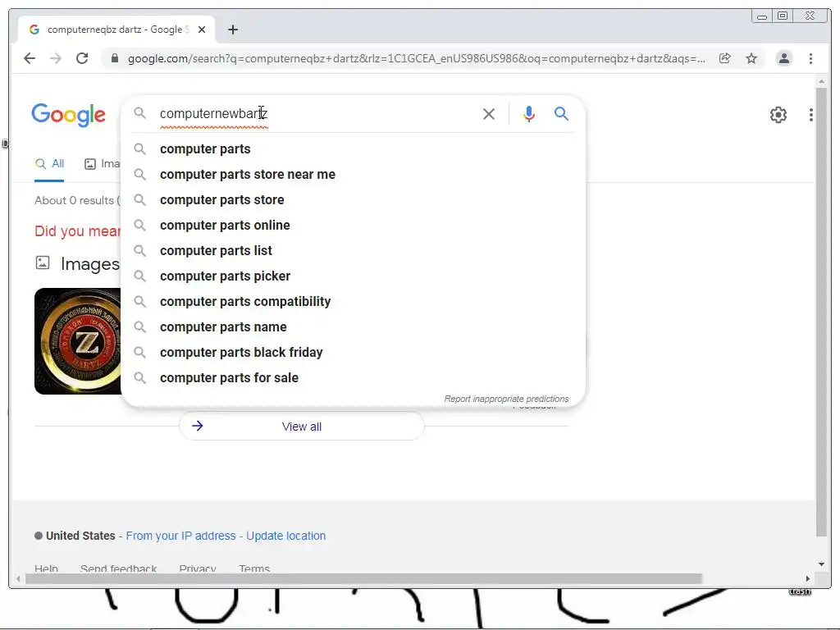The height and width of the screenshot is (630, 840).
Task: Switch to the Images results tab
Action: pos(103,164)
